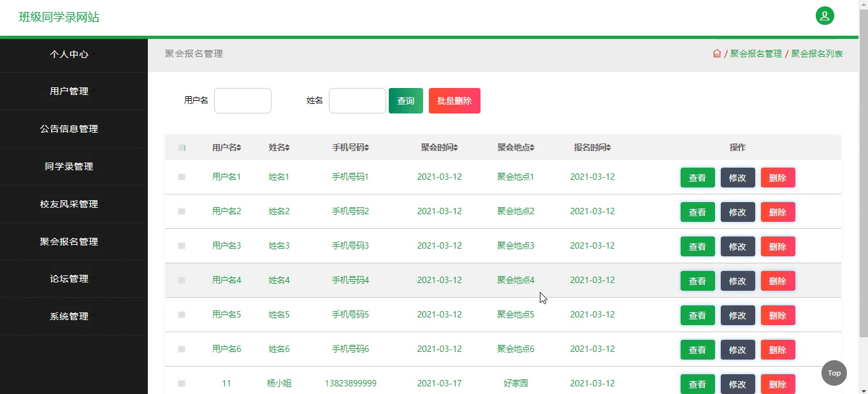Sort by 聚会时间 column arrows
The width and height of the screenshot is (868, 394).
pyautogui.click(x=456, y=148)
